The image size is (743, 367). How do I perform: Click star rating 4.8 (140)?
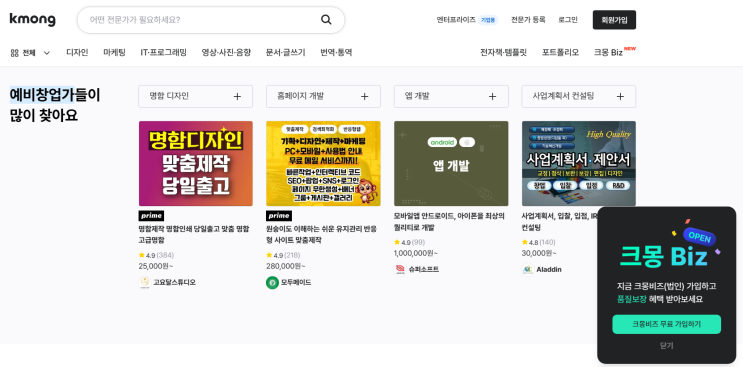click(538, 242)
